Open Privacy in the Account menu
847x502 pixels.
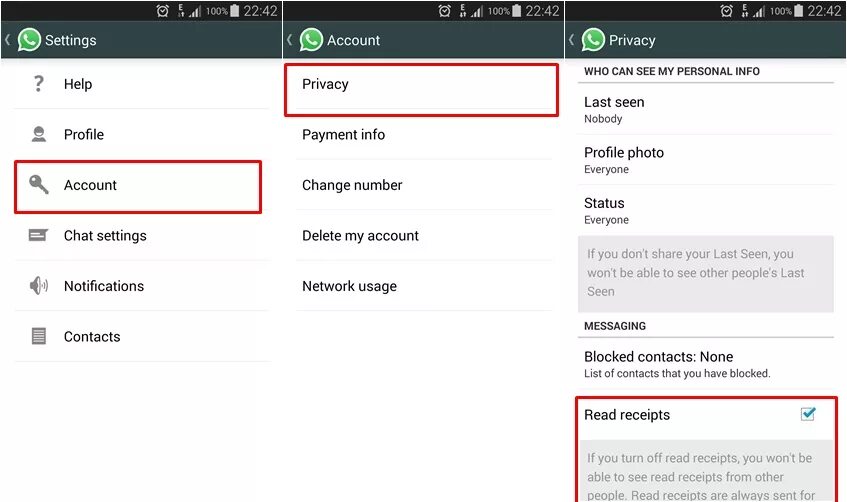421,90
